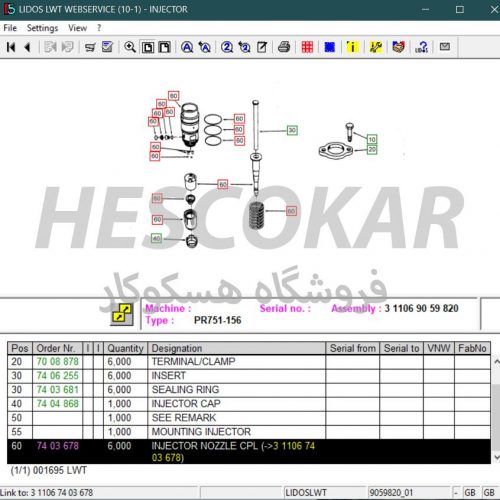Click the circled A icon with arrow
500x500 pixels.
pyautogui.click(x=204, y=47)
